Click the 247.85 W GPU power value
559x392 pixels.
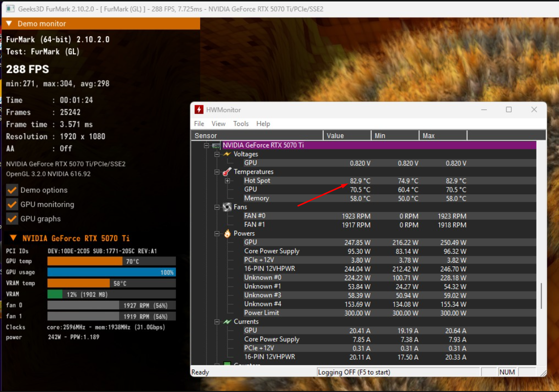pos(357,243)
